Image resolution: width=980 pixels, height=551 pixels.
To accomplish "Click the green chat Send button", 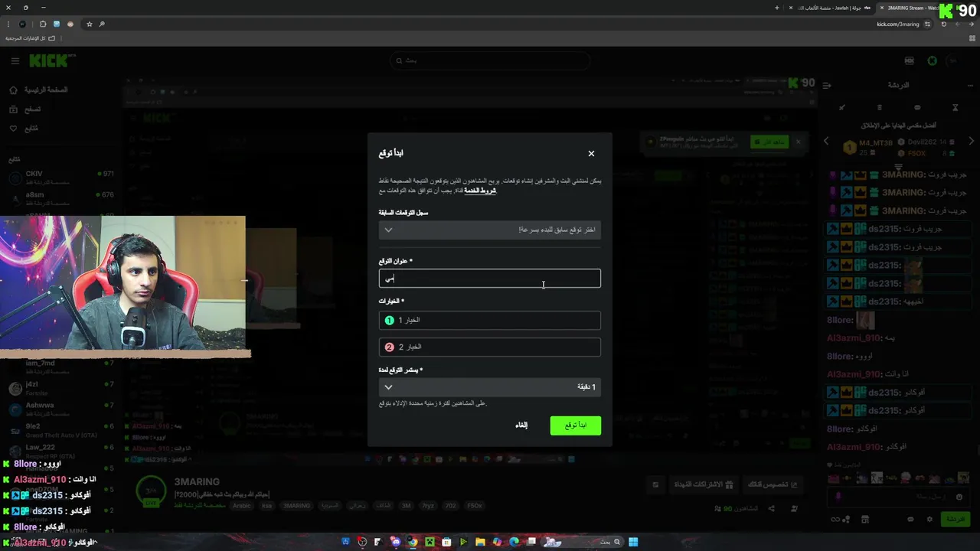I will coord(955,519).
